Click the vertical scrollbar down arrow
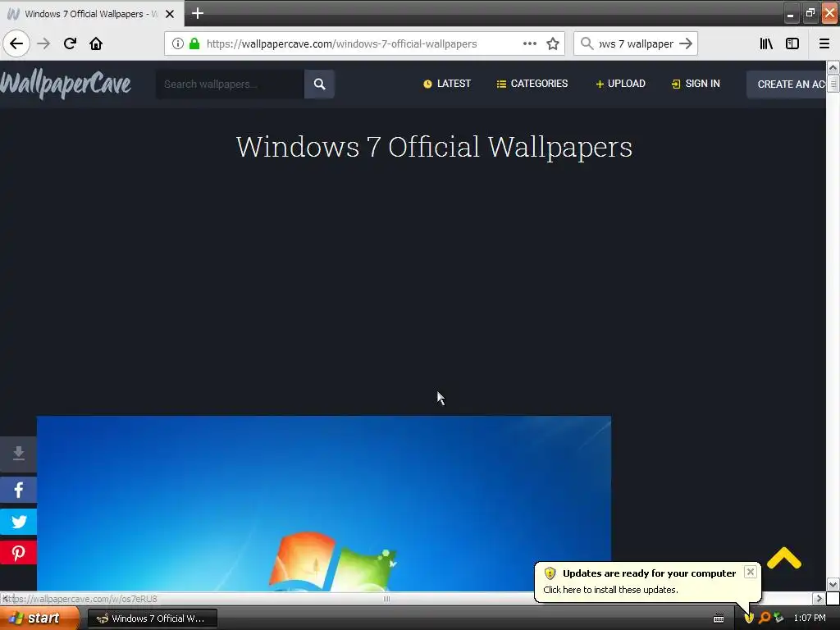The width and height of the screenshot is (840, 630). click(833, 584)
